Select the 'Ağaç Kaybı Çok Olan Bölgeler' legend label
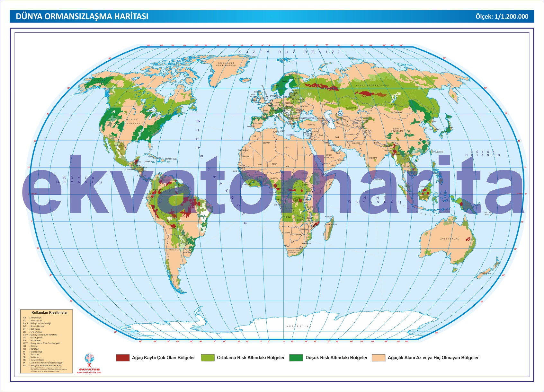 [x=164, y=358]
